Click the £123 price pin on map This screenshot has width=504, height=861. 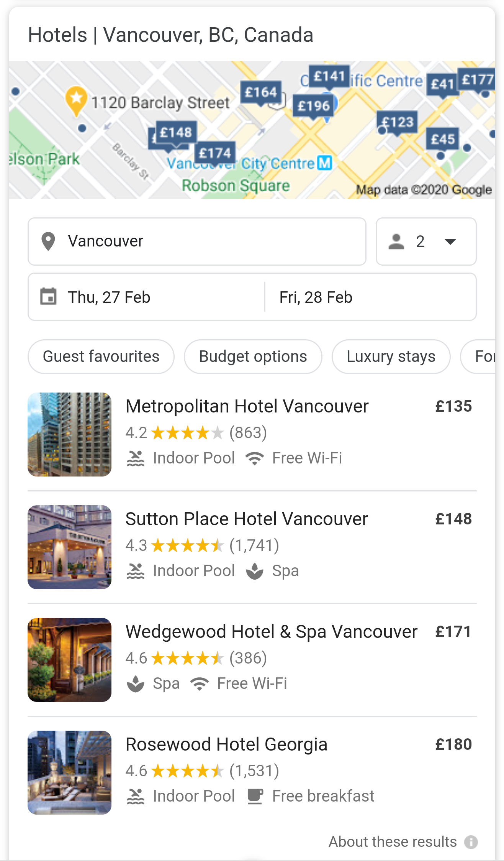[398, 122]
